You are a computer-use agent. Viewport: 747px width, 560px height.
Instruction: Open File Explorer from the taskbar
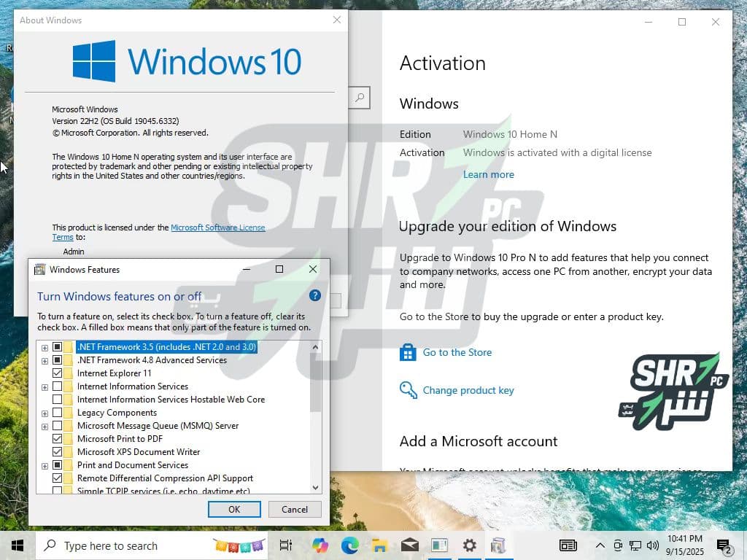pos(379,545)
